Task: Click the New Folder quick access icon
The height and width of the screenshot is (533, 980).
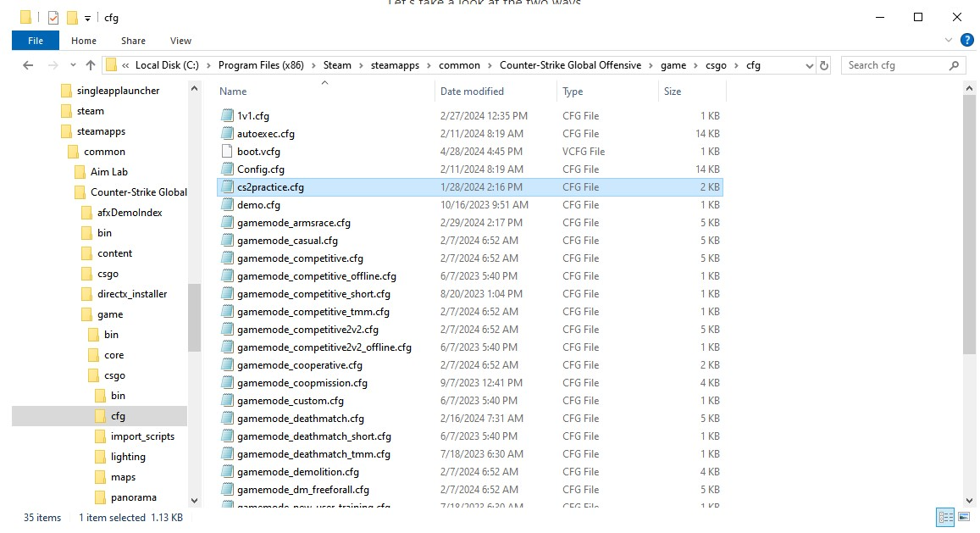Action: click(x=72, y=18)
